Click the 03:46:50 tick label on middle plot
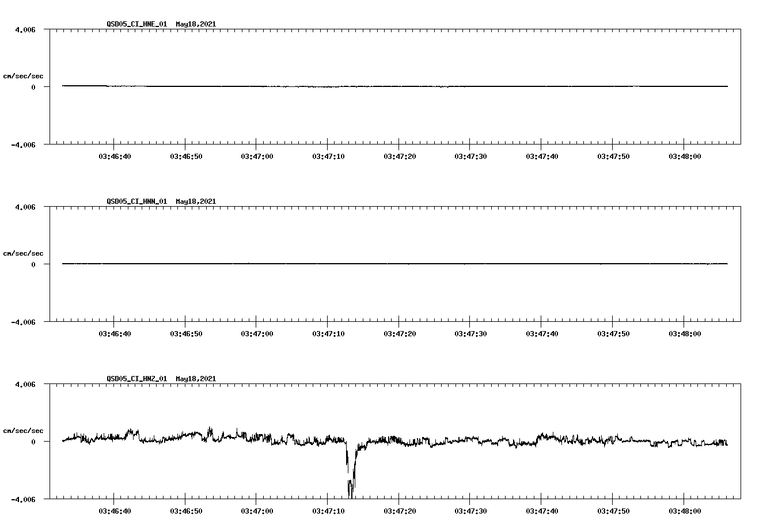Viewport: 782px width, 532px height. click(187, 332)
